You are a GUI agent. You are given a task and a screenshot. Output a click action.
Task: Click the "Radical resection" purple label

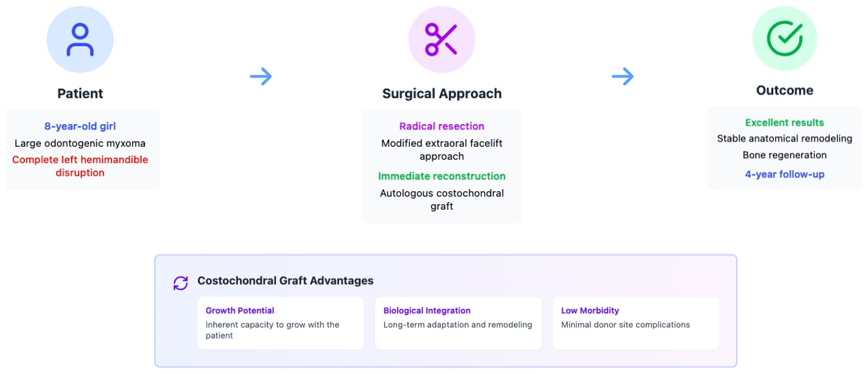point(441,126)
